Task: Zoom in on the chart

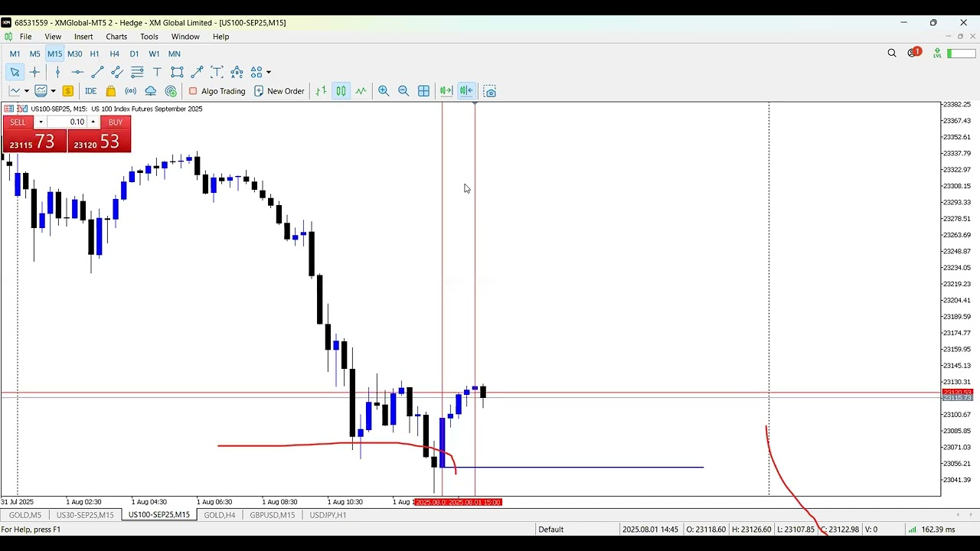Action: point(384,91)
